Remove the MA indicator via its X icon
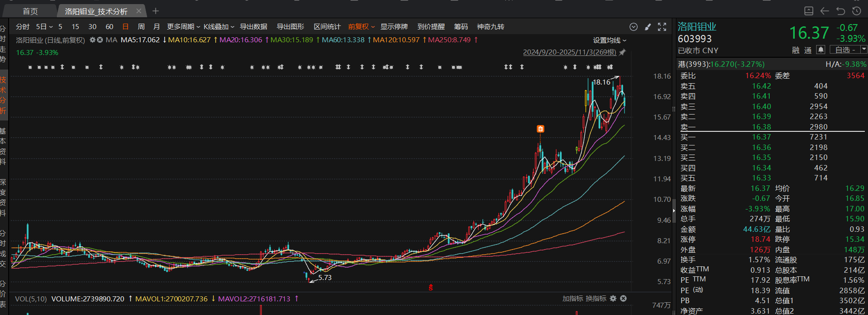Viewport: 868px width, 315px height. point(100,40)
